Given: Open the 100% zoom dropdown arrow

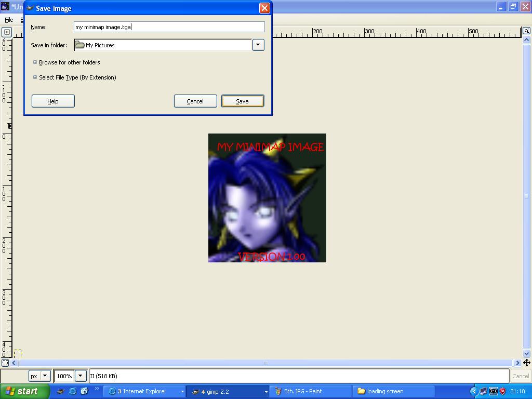Looking at the screenshot, I should point(81,376).
